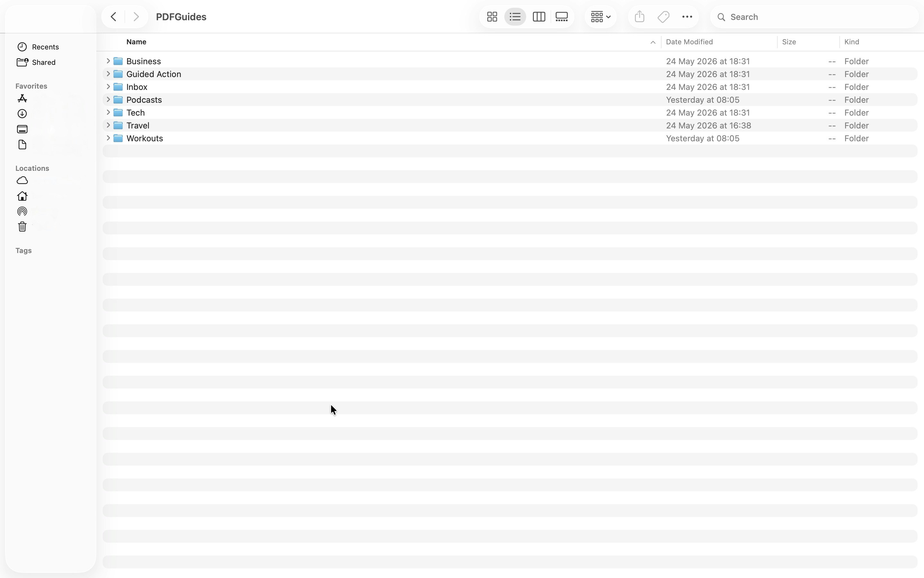This screenshot has height=578, width=924.
Task: Open Shared in the sidebar
Action: pyautogui.click(x=44, y=62)
